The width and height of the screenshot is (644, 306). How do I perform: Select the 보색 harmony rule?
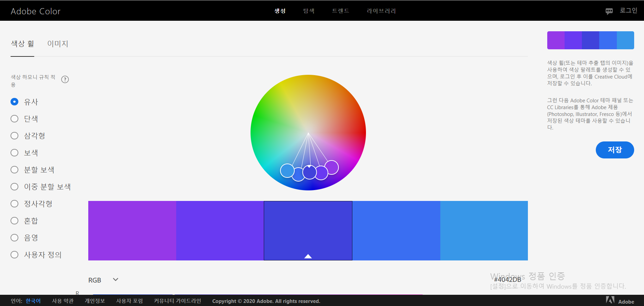tap(24, 153)
